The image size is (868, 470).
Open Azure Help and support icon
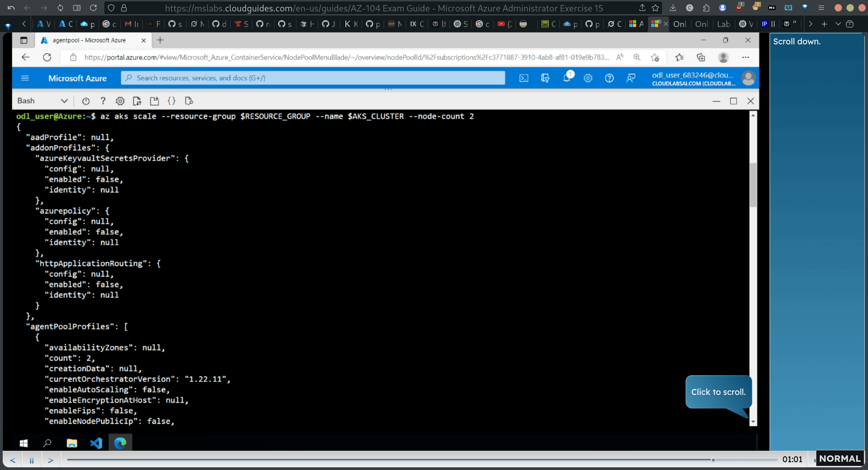[609, 78]
